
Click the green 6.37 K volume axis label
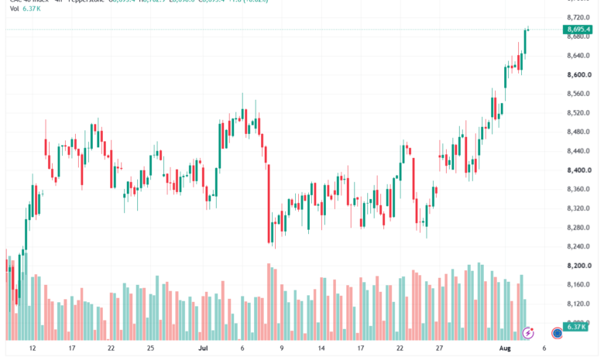pyautogui.click(x=576, y=327)
